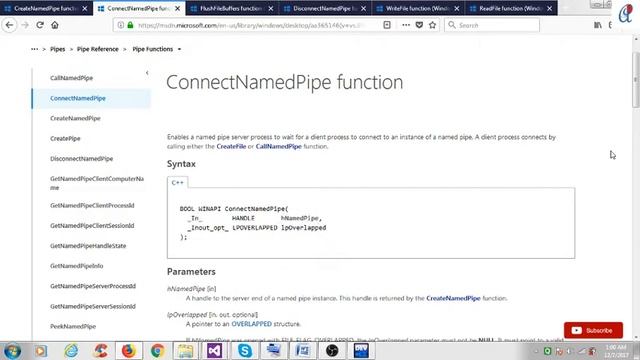Click the browser forward arrow
The image size is (640, 360).
coord(25,25)
